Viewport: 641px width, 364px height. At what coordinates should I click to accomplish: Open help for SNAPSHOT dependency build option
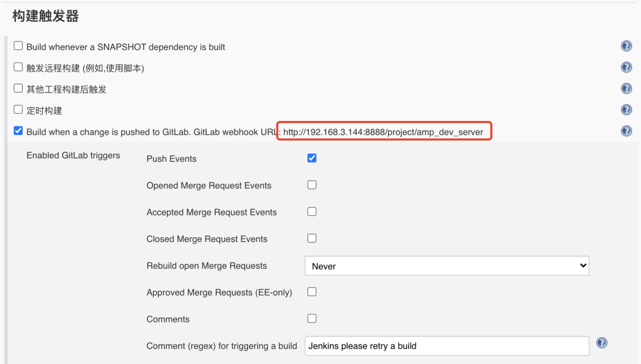point(626,46)
